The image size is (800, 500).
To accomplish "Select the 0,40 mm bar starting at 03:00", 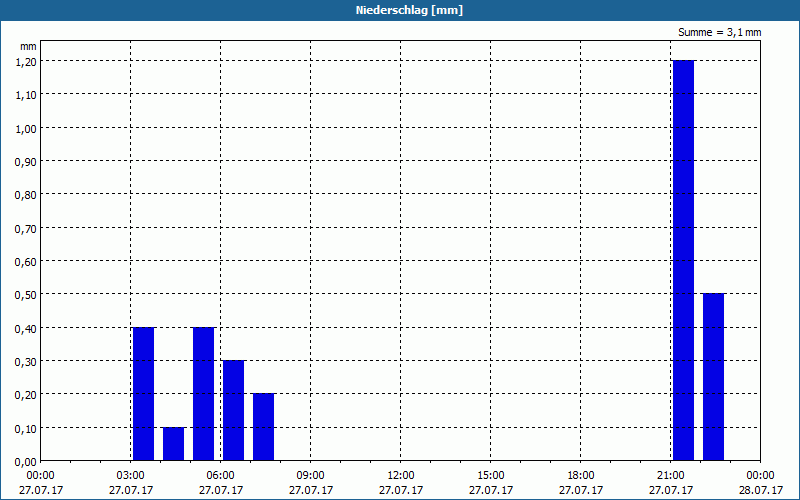I will point(143,394).
